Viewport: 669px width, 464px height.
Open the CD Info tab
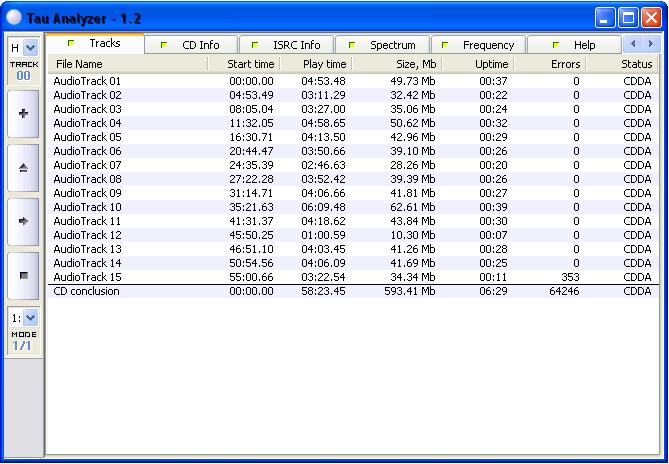tap(191, 45)
